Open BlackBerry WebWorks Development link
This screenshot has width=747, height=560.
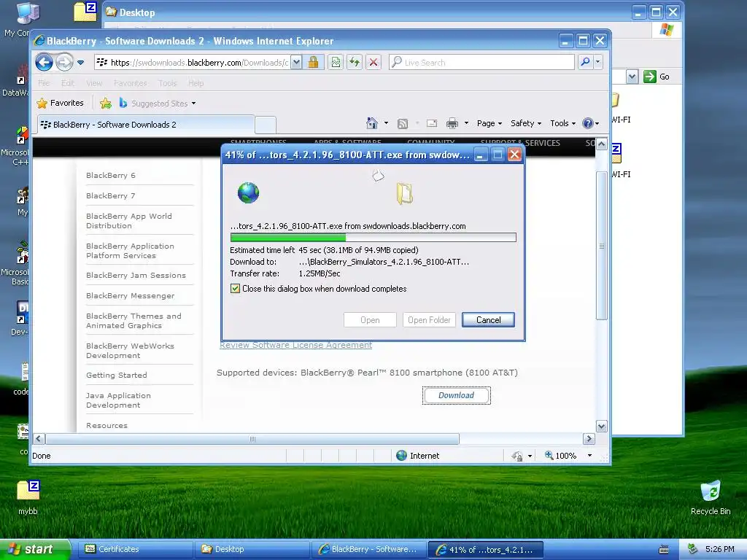pyautogui.click(x=130, y=351)
